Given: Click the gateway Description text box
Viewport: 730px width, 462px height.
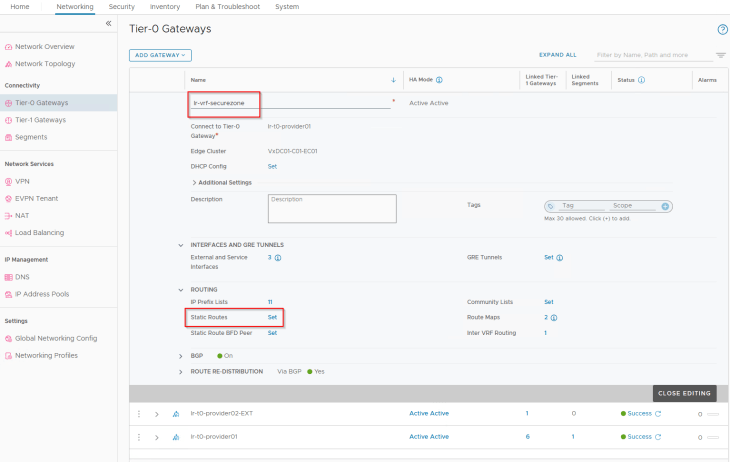Looking at the screenshot, I should (332, 208).
